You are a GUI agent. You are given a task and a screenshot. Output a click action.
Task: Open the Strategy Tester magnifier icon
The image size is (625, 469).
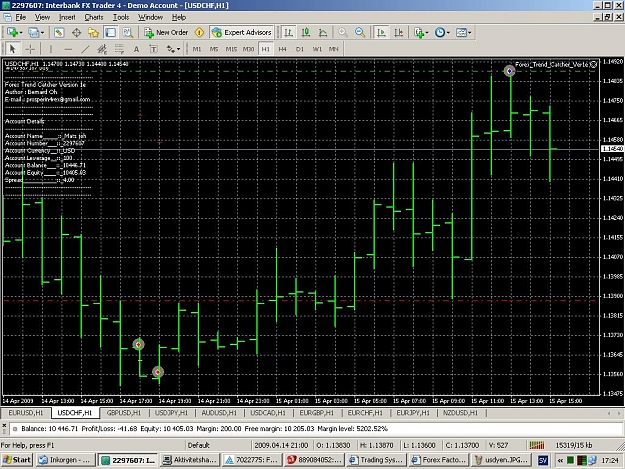click(128, 33)
